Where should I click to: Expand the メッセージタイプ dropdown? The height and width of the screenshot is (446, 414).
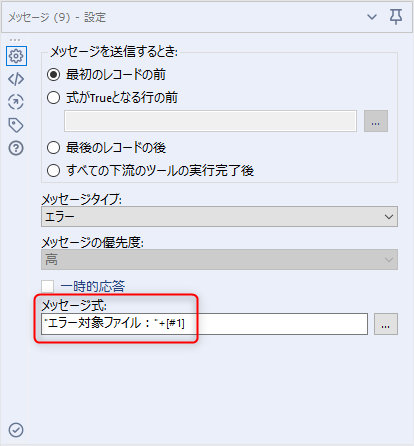(219, 217)
